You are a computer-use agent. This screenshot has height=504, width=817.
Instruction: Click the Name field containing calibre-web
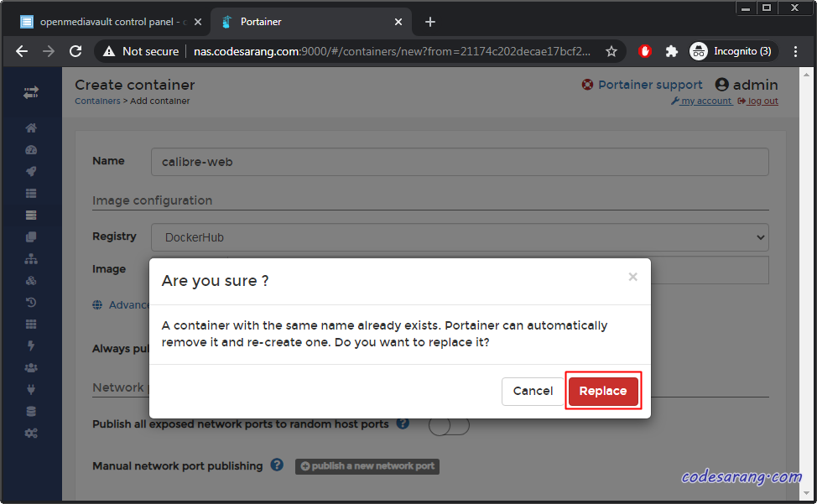tap(460, 162)
